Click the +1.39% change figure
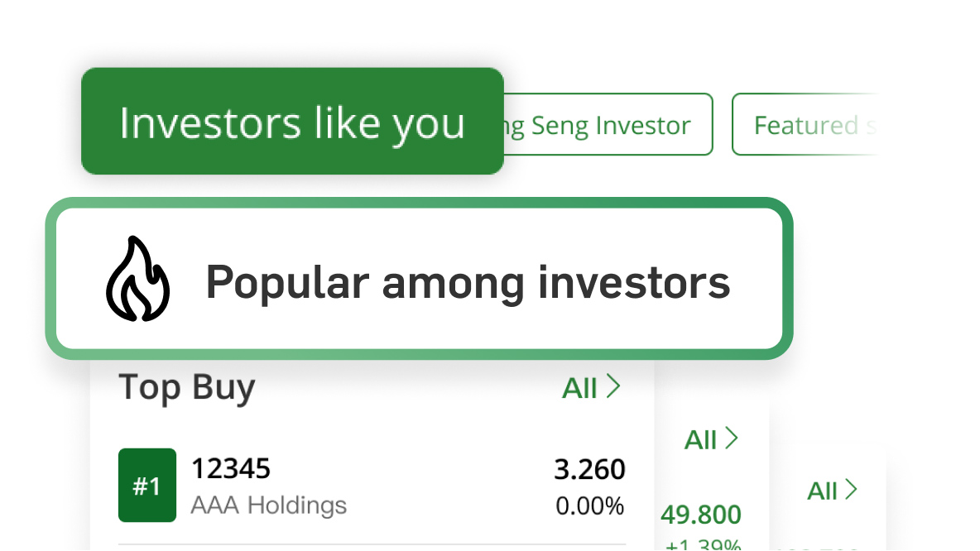980x551 pixels. point(702,544)
